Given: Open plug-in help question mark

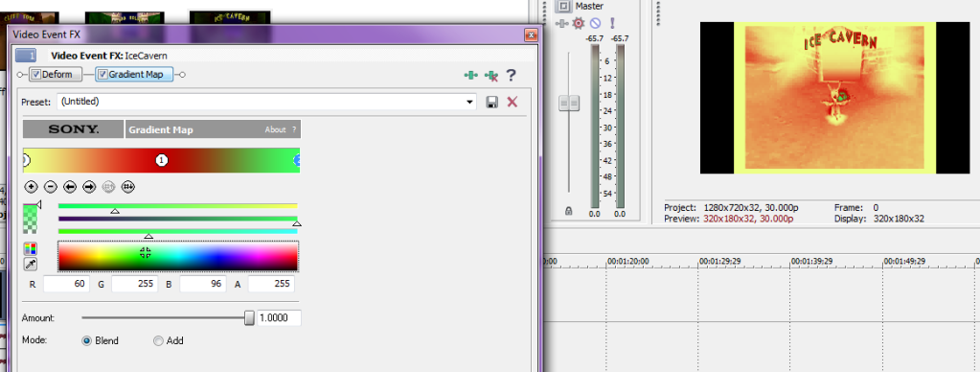Looking at the screenshot, I should [x=511, y=75].
